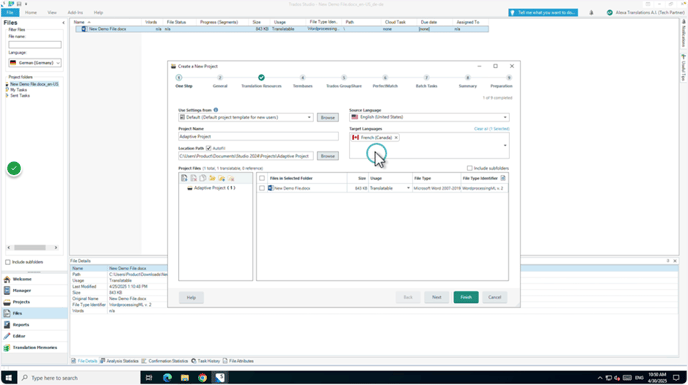Click the info icon beside Use Settings from
This screenshot has width=688, height=385.
[x=216, y=110]
